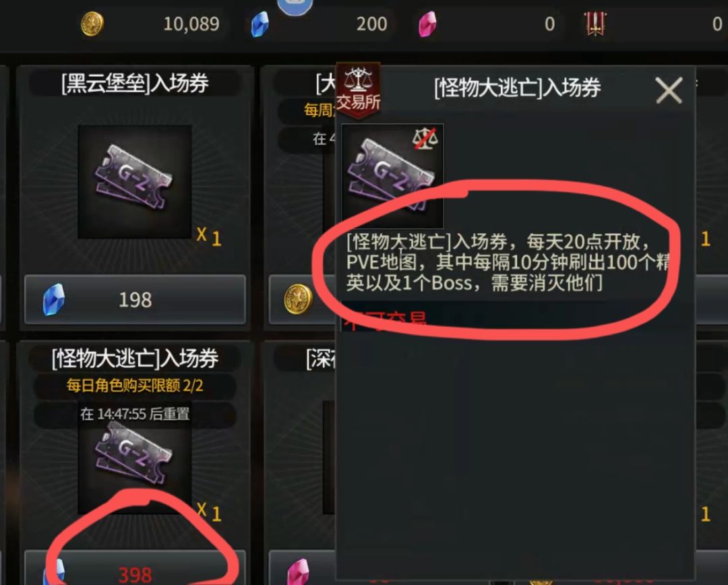Viewport: 728px width, 585px height.
Task: Click the [黑云堡垒]入场券 card title
Action: 135,84
